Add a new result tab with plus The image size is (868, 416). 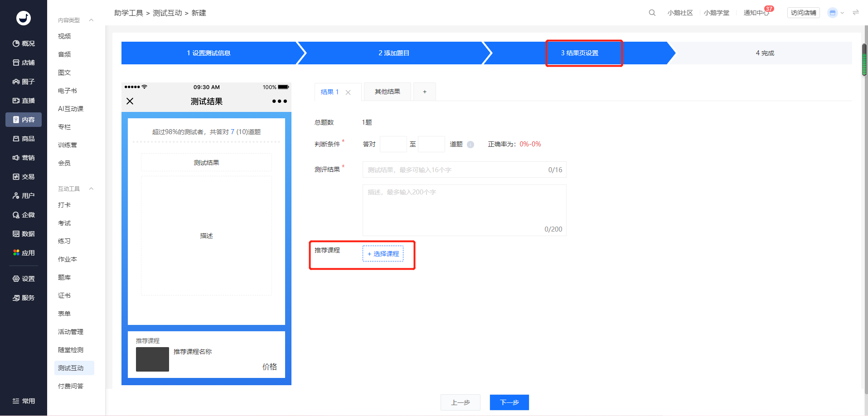point(425,92)
